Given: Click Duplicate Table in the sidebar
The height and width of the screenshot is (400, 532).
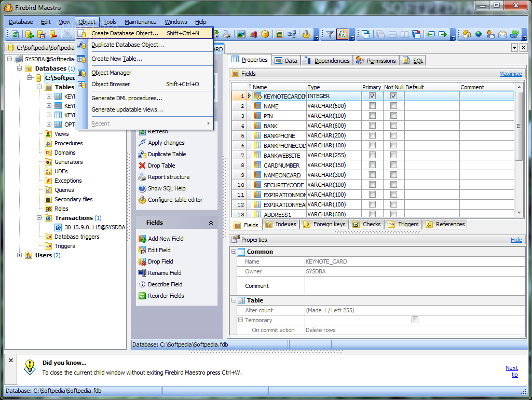Looking at the screenshot, I should (167, 154).
